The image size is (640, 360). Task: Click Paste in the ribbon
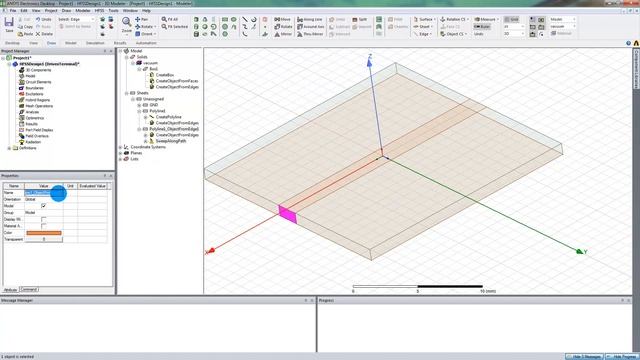pos(25,34)
